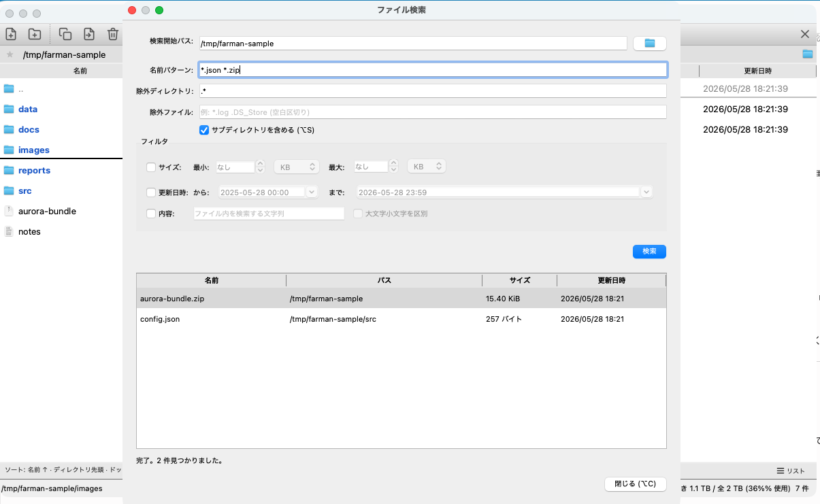
Task: Click 更新日時 column header in main window
Action: [x=757, y=71]
